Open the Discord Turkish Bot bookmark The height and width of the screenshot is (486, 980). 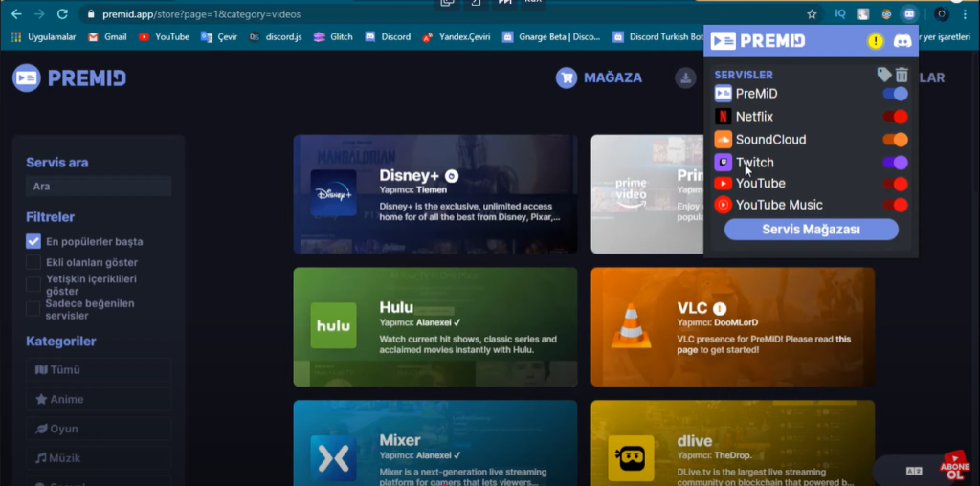click(x=657, y=37)
